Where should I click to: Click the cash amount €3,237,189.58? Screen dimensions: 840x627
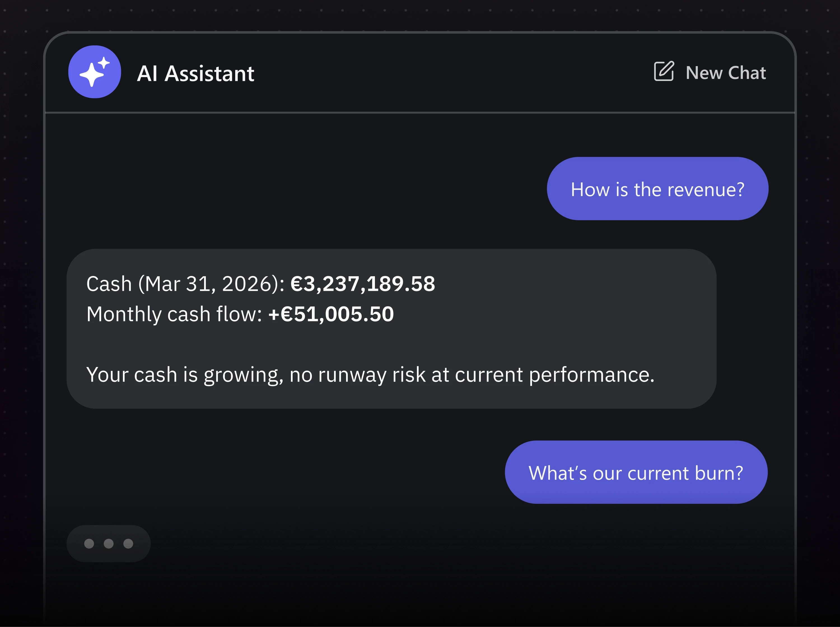(363, 284)
